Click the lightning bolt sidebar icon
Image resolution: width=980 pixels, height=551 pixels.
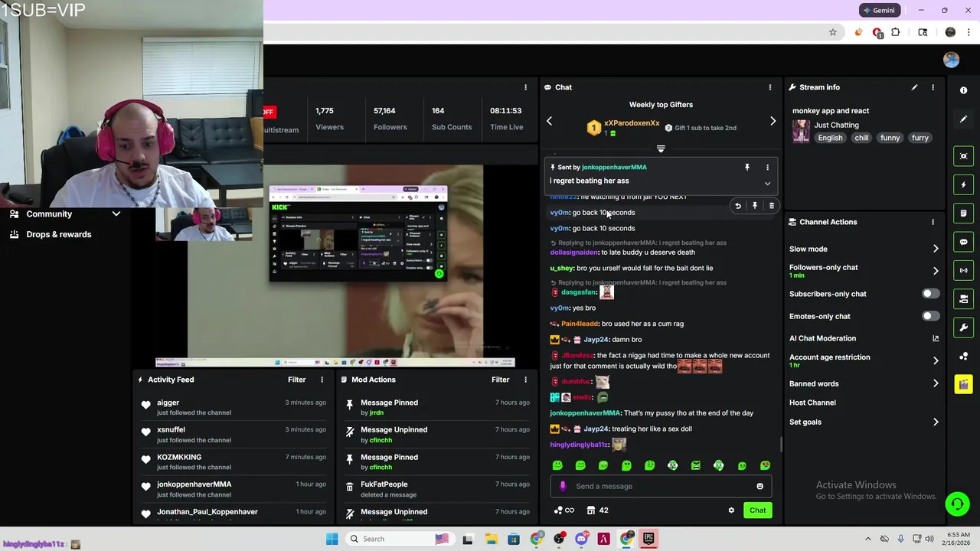coord(963,184)
